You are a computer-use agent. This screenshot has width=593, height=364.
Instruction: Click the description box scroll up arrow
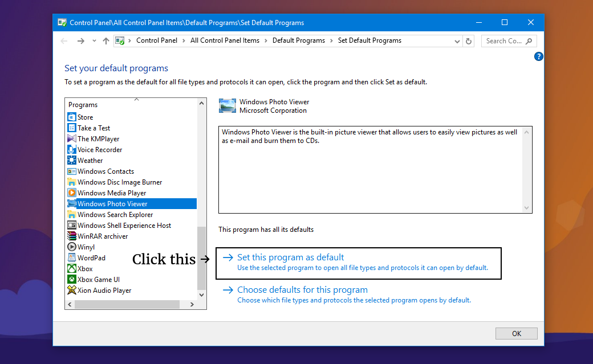point(526,132)
